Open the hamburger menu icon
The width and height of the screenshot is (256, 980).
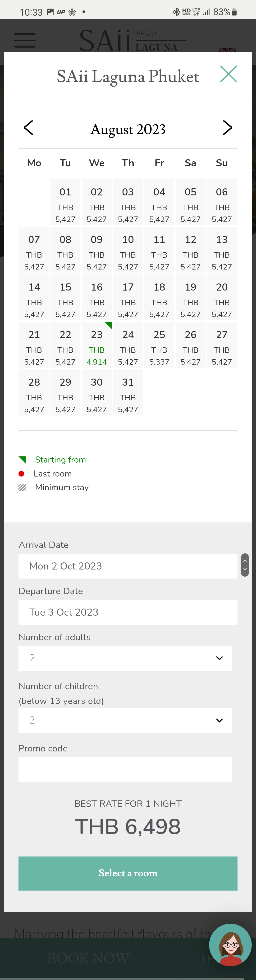pyautogui.click(x=25, y=40)
